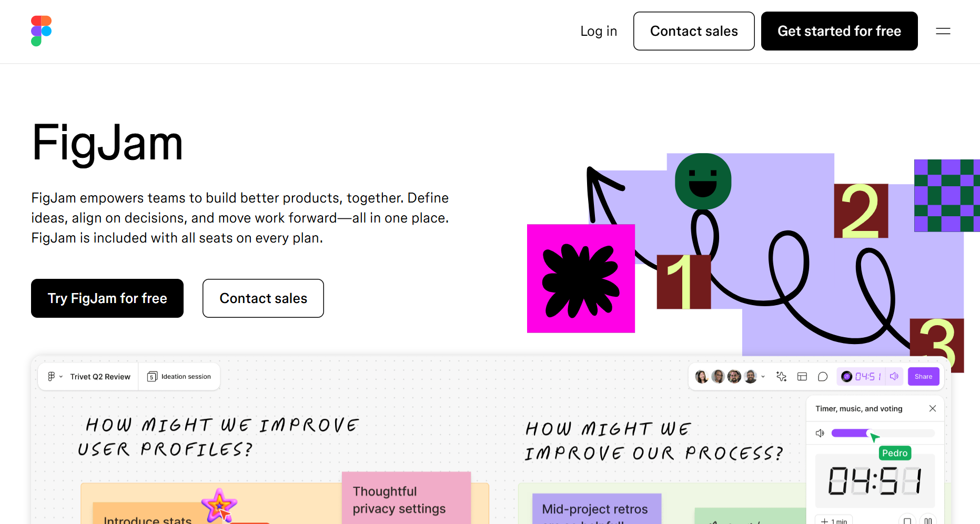Adjust the purple music volume slider

tap(870, 432)
